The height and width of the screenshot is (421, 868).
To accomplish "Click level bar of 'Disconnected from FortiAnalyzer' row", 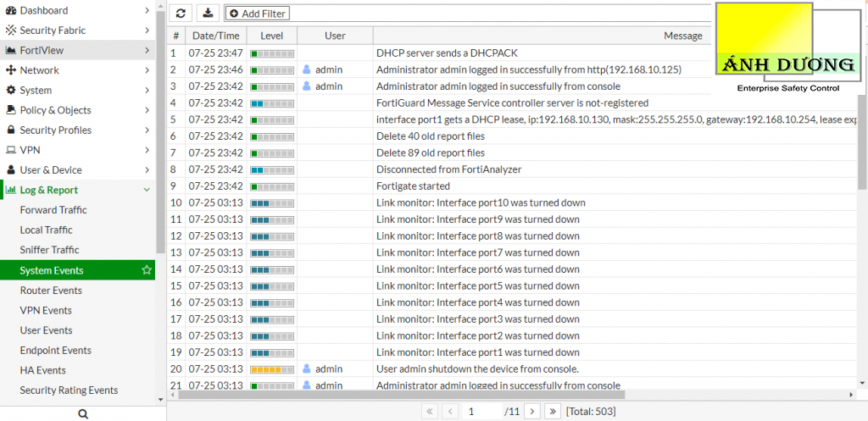I will (x=272, y=169).
